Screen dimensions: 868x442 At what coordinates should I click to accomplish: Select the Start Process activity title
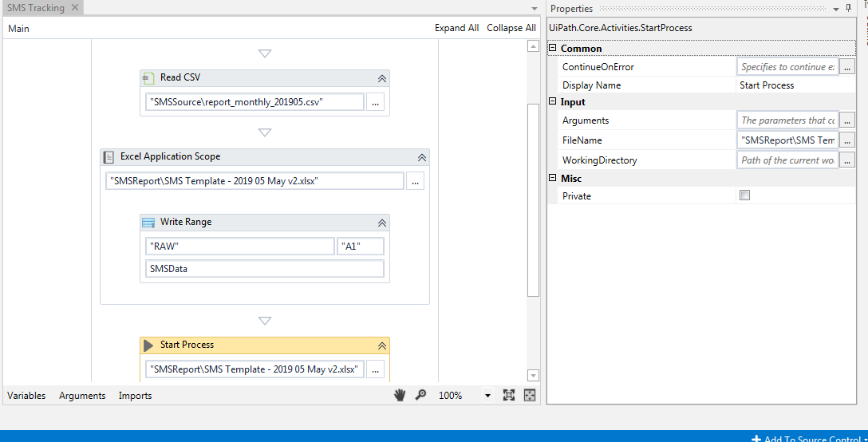tap(187, 345)
